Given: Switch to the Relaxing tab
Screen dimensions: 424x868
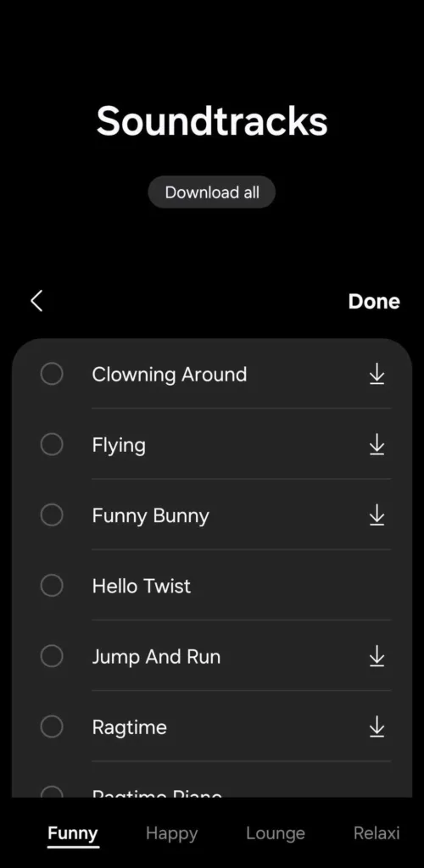Looking at the screenshot, I should pyautogui.click(x=377, y=833).
